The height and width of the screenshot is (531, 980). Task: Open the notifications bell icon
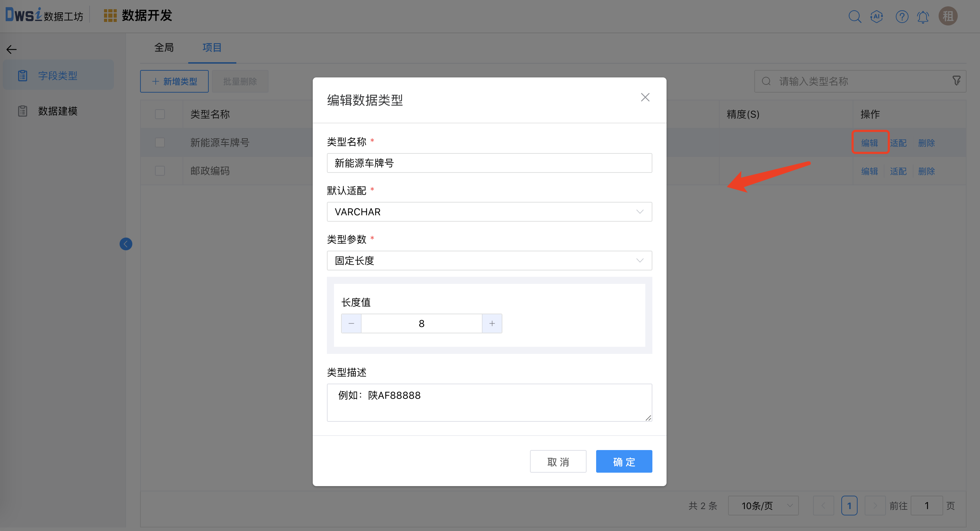coord(923,17)
